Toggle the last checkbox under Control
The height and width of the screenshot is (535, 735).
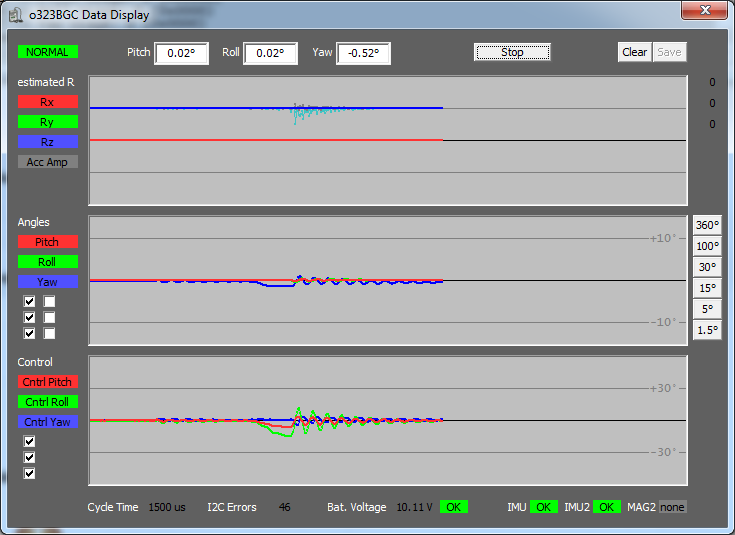tap(29, 473)
